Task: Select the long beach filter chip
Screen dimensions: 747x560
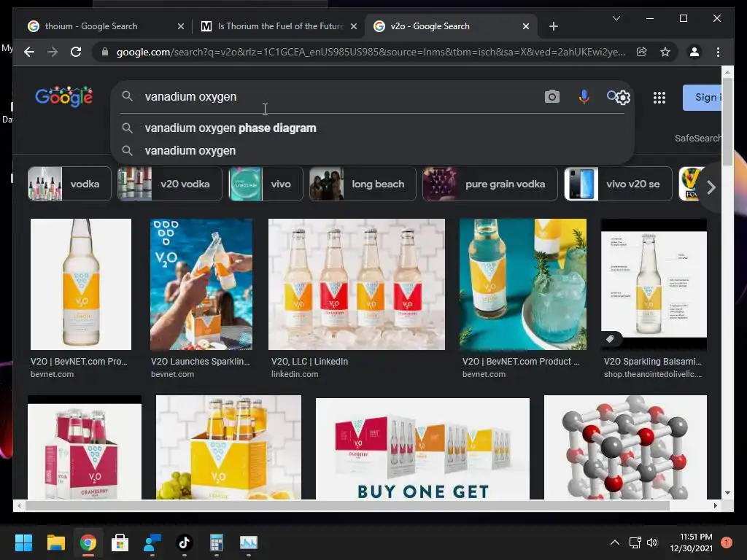Action: click(363, 184)
